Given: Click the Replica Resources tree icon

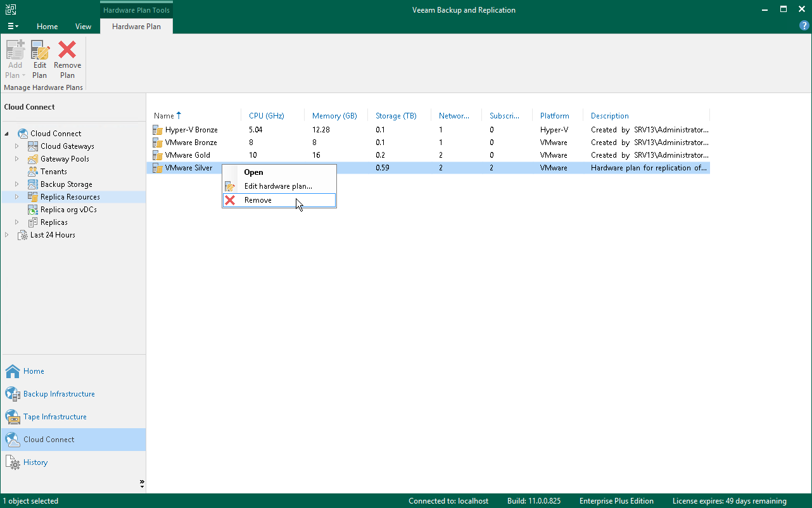Looking at the screenshot, I should pyautogui.click(x=33, y=197).
